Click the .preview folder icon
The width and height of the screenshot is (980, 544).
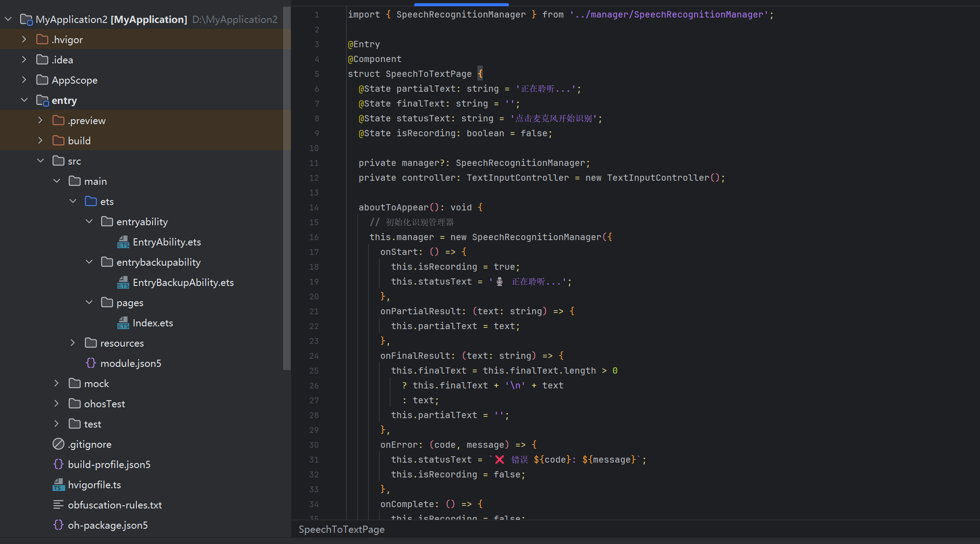(x=58, y=120)
